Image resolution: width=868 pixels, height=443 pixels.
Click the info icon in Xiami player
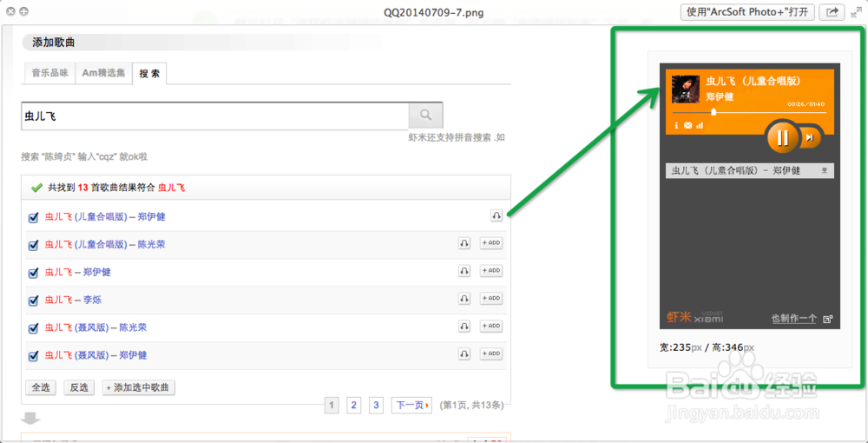676,126
